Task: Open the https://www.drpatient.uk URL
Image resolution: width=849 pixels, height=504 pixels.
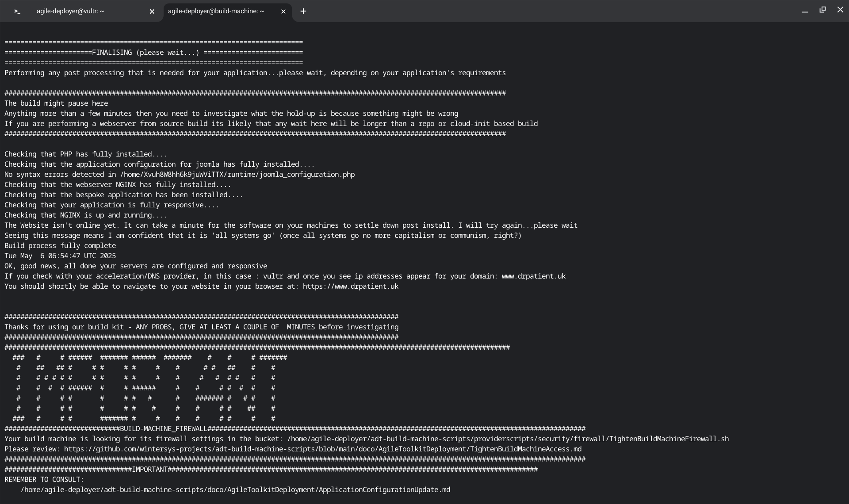Action: click(x=350, y=286)
